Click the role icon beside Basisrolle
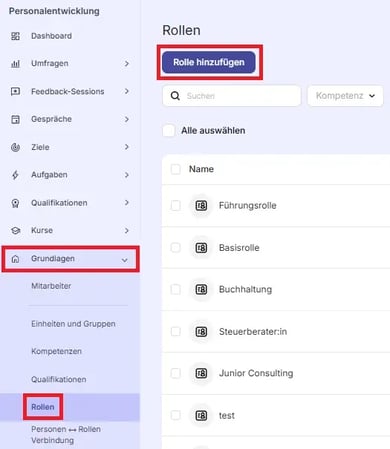 click(201, 248)
